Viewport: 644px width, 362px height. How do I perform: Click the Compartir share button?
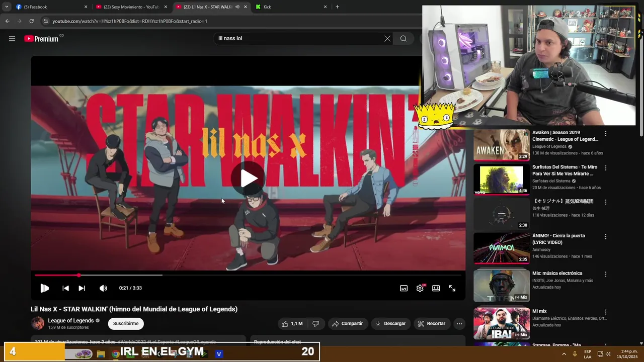(347, 323)
